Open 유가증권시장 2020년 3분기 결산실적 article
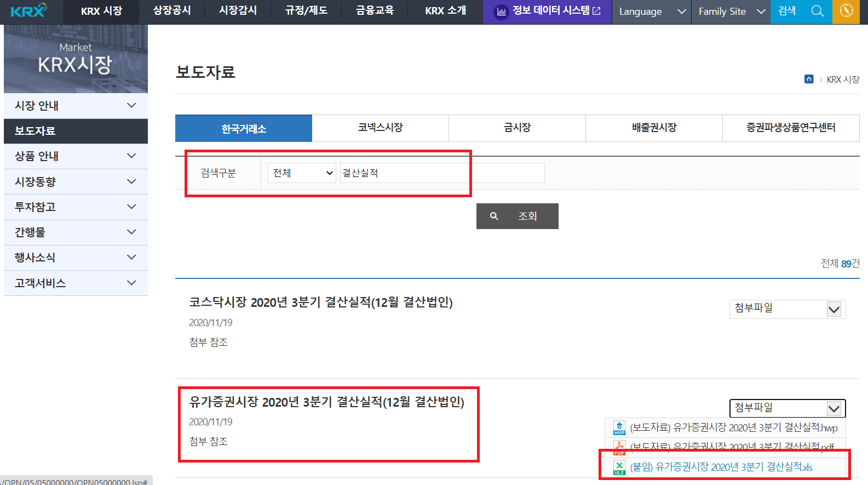The width and height of the screenshot is (868, 485). coord(326,402)
